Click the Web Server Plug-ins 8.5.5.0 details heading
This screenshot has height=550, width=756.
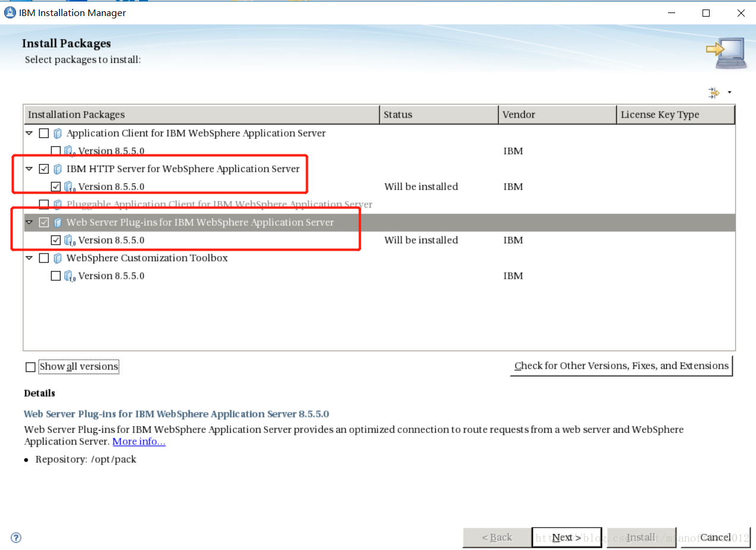coord(177,414)
